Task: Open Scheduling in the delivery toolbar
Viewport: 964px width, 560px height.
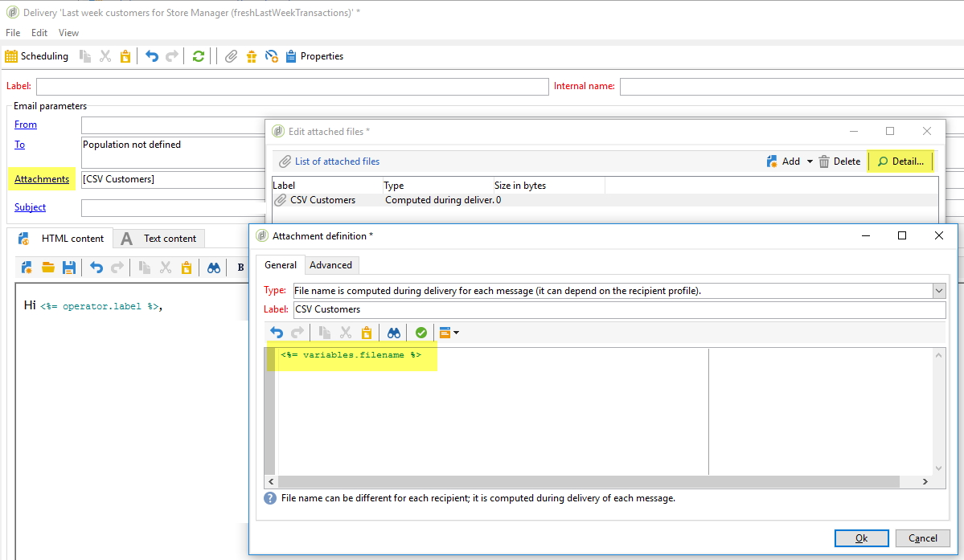Action: click(x=37, y=56)
